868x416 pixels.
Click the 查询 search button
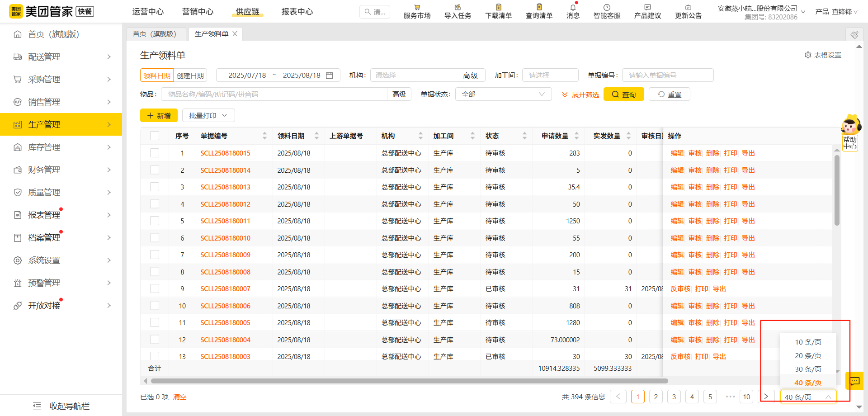(x=623, y=95)
